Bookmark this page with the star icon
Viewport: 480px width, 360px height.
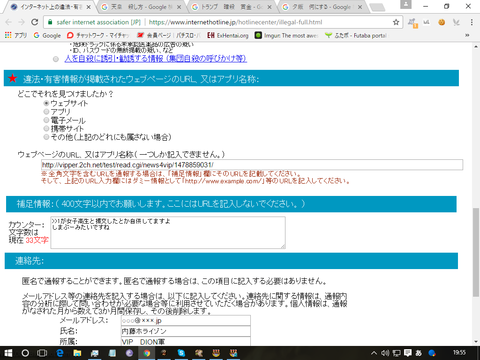(396, 22)
